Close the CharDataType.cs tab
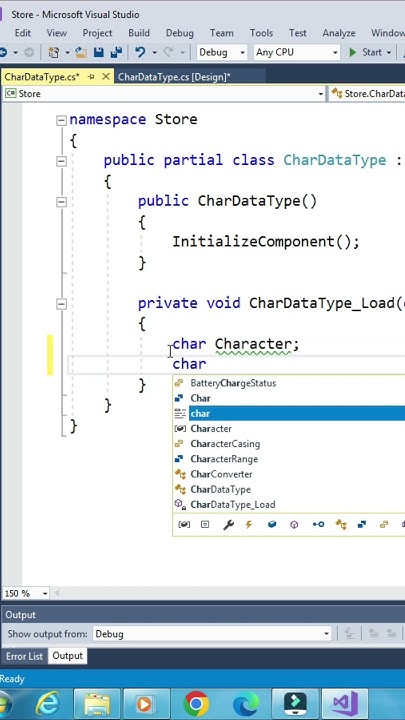Viewport: 405px width, 720px height. point(106,77)
